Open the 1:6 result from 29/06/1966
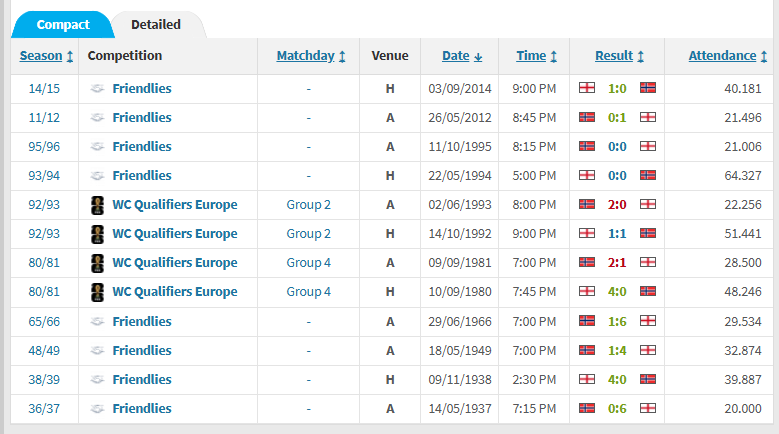 tap(617, 322)
